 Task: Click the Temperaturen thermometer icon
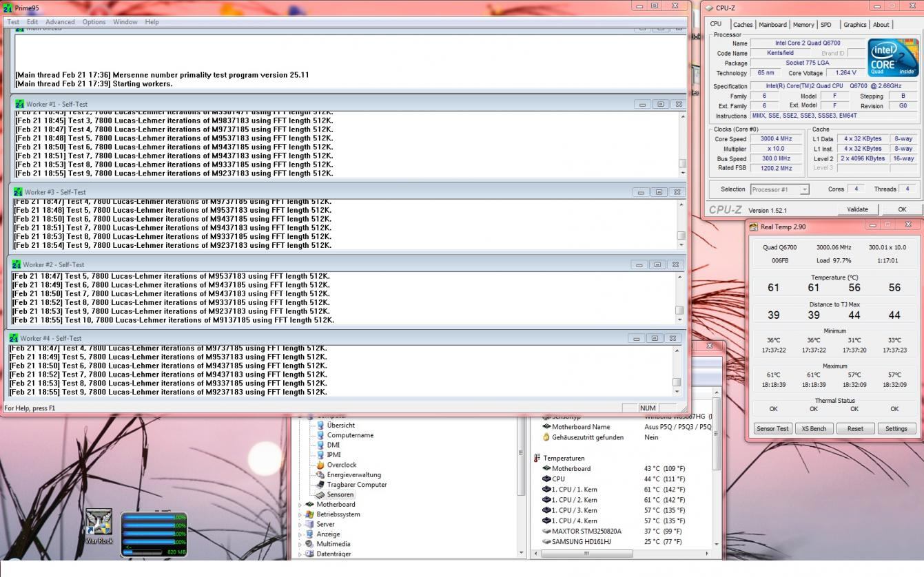tap(537, 458)
